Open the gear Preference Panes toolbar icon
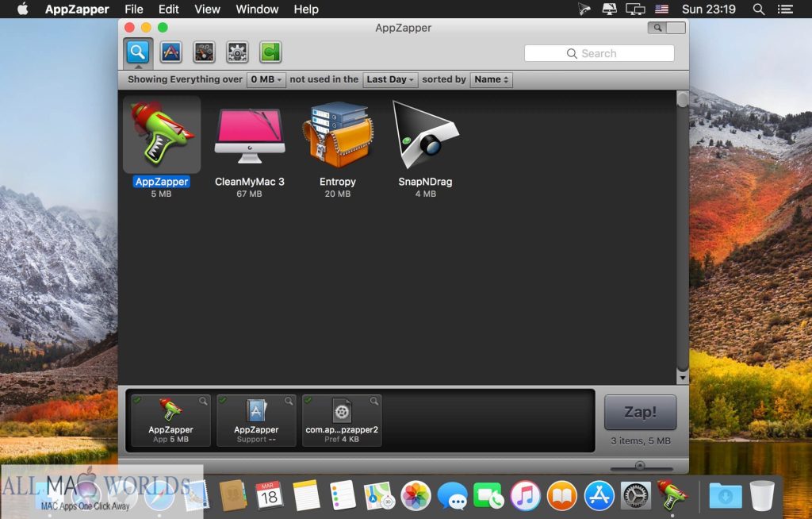 [x=237, y=52]
